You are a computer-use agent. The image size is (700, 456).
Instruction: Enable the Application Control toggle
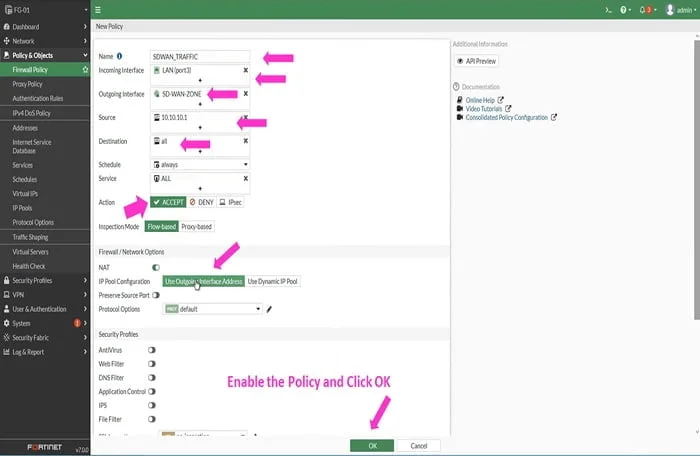click(x=152, y=392)
